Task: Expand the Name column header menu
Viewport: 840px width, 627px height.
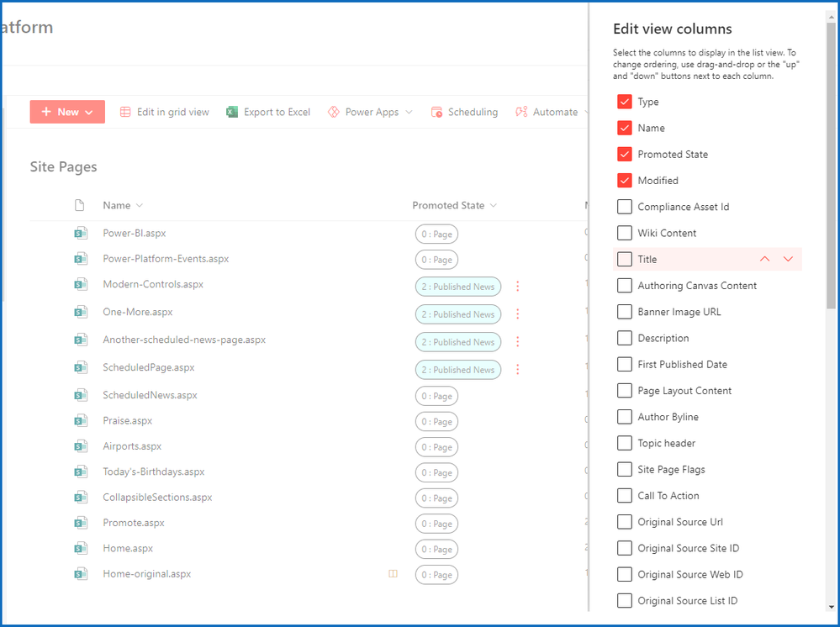Action: 140,206
